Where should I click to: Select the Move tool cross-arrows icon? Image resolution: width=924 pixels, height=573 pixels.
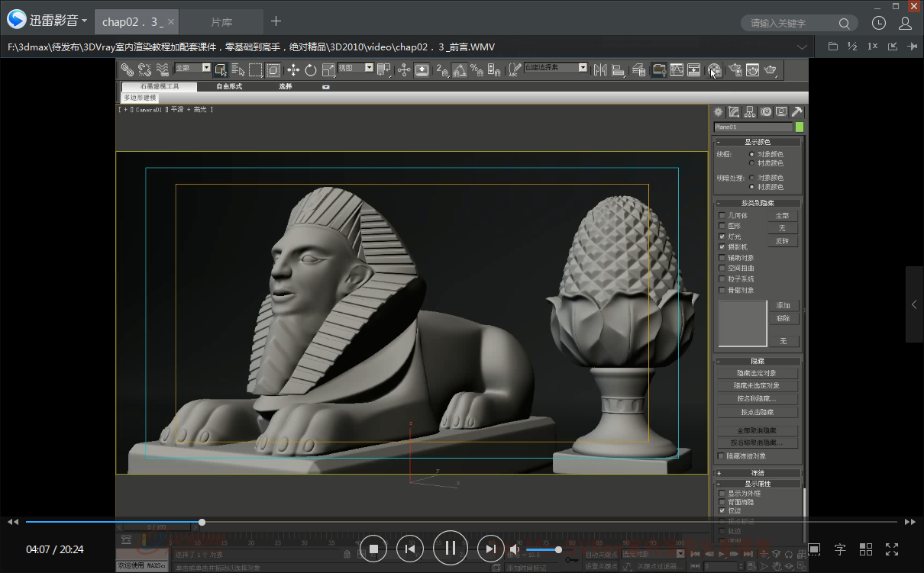[x=293, y=70]
